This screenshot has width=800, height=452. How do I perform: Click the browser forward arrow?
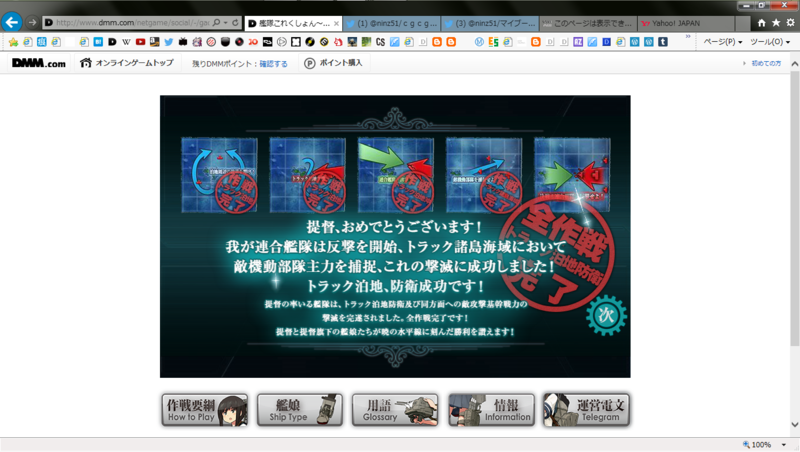tap(32, 22)
